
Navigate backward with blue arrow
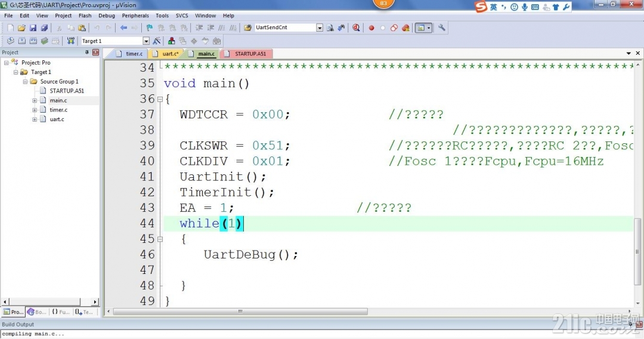click(123, 28)
